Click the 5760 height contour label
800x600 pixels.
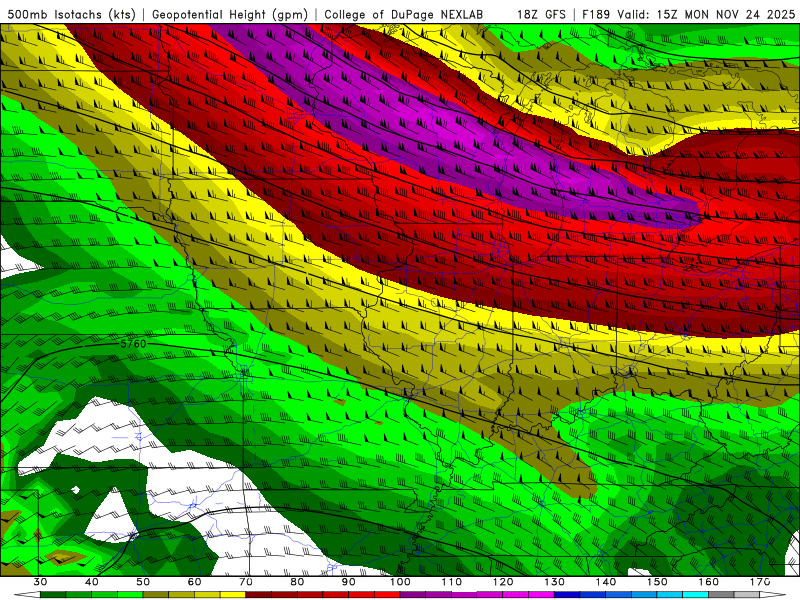click(x=133, y=344)
